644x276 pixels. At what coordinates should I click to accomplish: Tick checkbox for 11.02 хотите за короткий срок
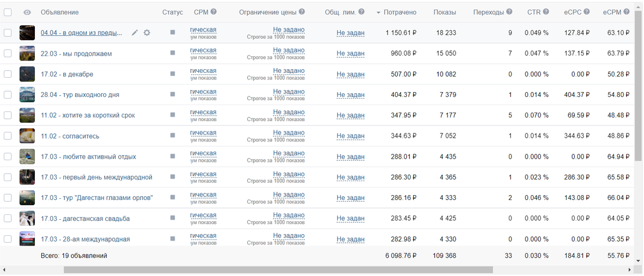(x=8, y=115)
